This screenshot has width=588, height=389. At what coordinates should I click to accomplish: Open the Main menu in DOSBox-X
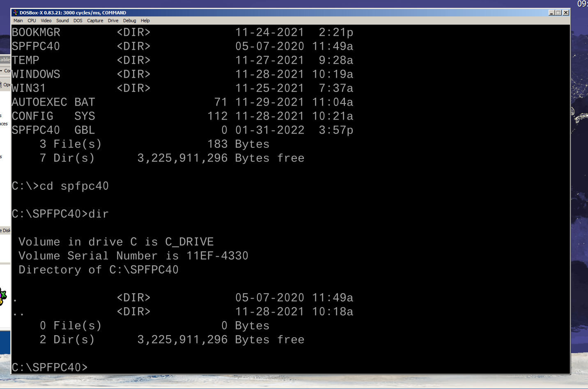point(18,21)
